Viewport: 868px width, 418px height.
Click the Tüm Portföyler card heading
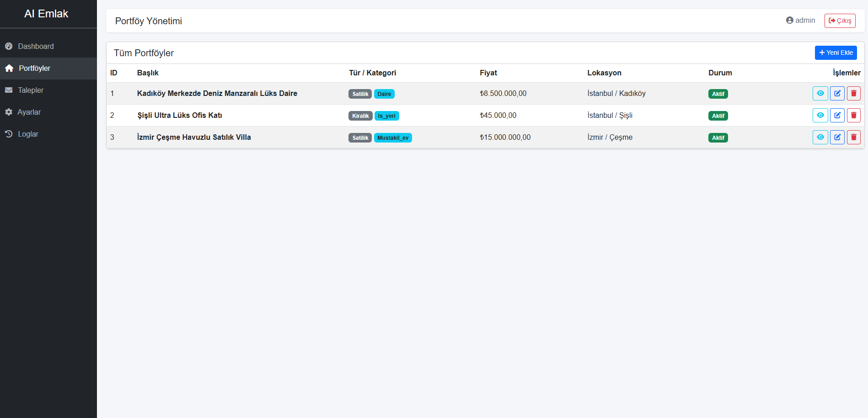click(144, 53)
